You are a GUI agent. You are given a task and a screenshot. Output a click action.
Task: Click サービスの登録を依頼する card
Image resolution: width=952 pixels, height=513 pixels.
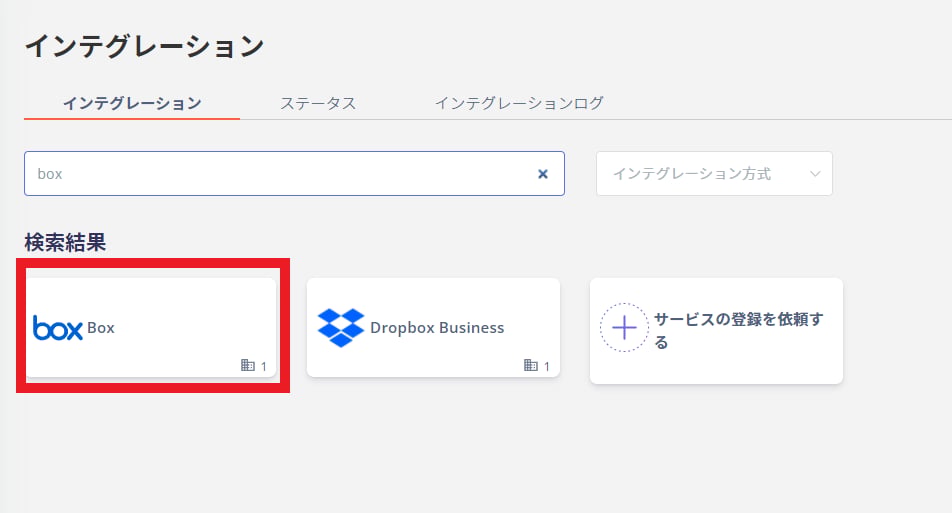716,331
